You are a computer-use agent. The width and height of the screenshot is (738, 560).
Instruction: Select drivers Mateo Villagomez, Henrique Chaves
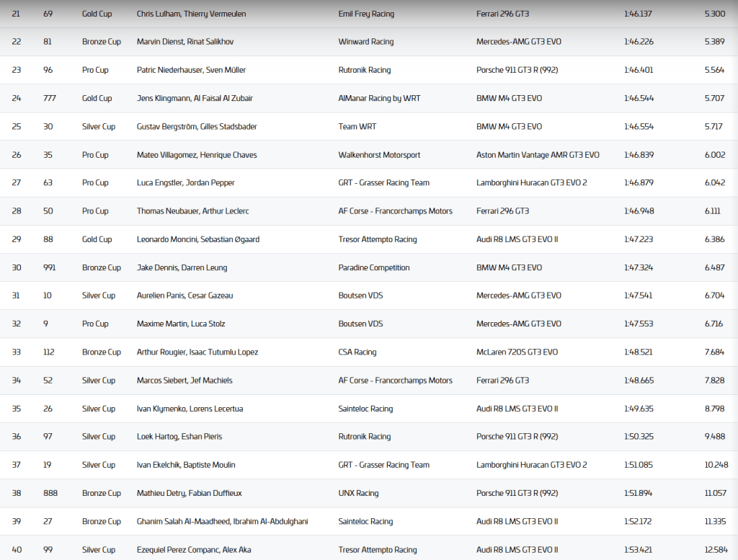(197, 154)
